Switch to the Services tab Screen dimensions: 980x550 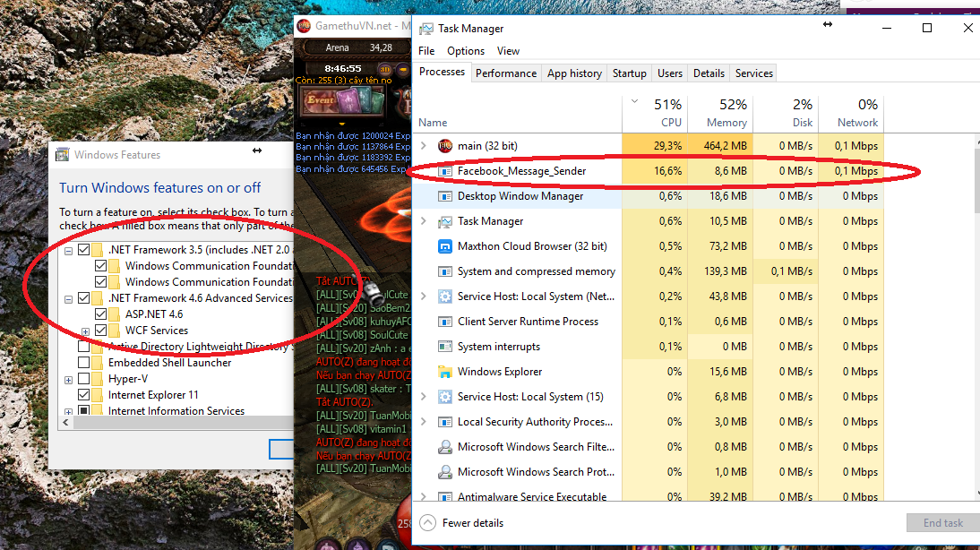753,73
